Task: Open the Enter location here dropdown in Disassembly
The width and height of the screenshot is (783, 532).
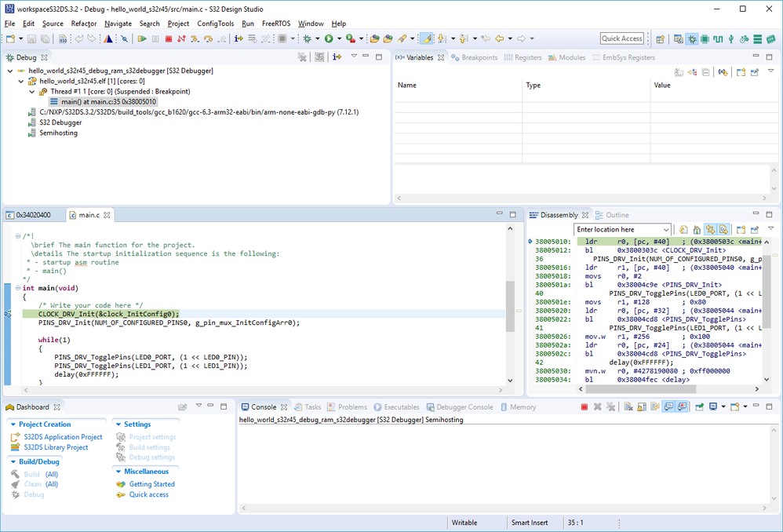Action: 666,229
